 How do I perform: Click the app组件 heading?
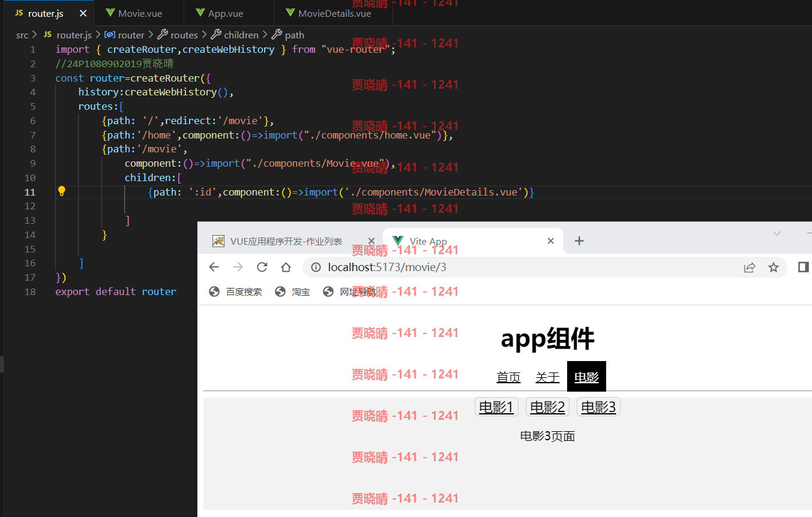tap(547, 338)
